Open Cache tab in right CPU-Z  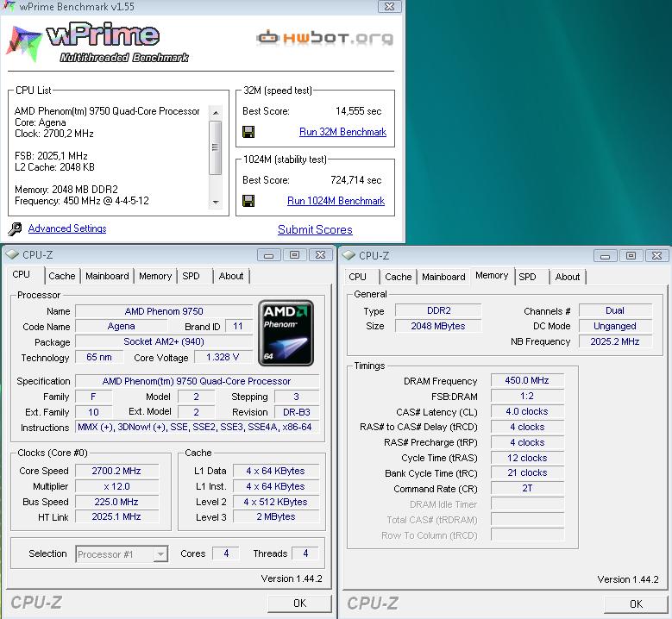pyautogui.click(x=399, y=277)
